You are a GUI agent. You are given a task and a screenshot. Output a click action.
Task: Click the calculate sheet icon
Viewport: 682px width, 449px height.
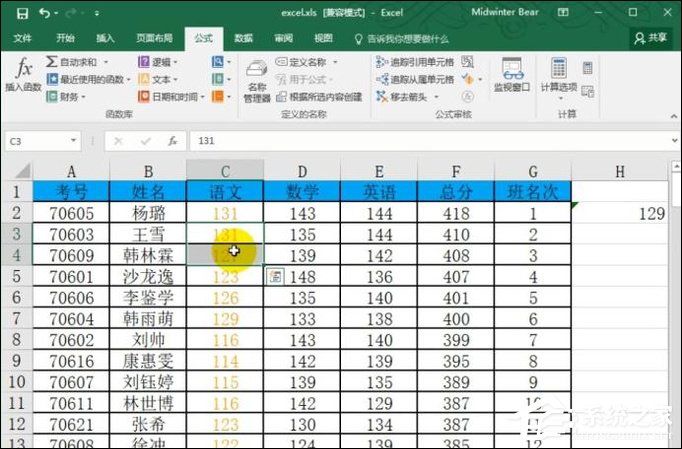(x=588, y=92)
